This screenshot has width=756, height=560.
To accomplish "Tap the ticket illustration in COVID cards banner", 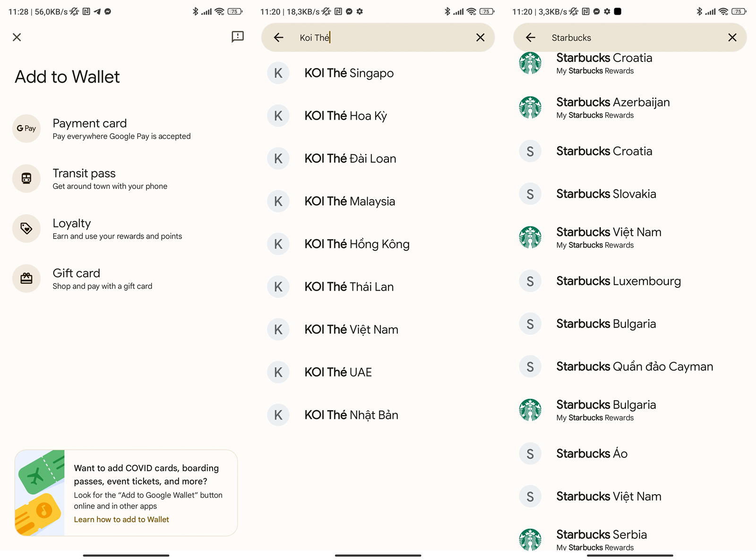I will click(x=40, y=493).
